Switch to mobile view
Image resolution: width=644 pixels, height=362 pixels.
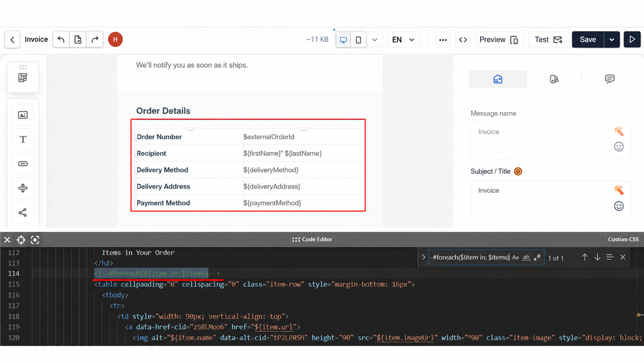click(358, 40)
